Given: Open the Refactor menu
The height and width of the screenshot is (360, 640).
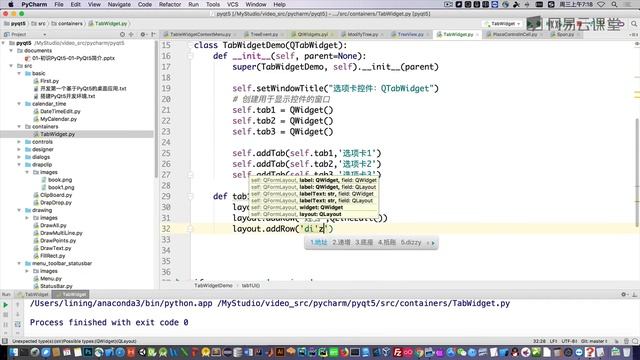Looking at the screenshot, I should [170, 4].
